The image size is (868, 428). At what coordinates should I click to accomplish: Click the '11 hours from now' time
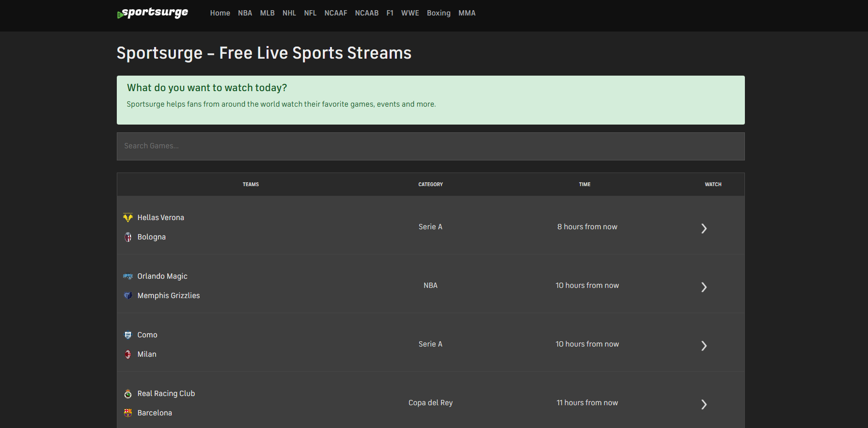coord(587,403)
